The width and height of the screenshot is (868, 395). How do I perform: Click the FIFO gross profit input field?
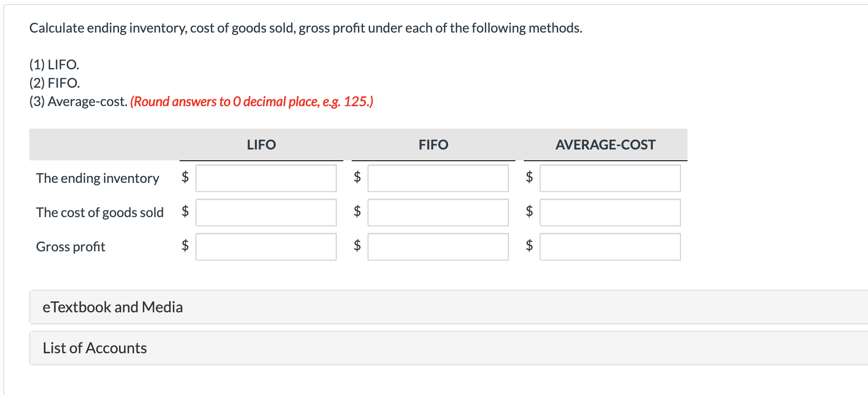pyautogui.click(x=438, y=247)
